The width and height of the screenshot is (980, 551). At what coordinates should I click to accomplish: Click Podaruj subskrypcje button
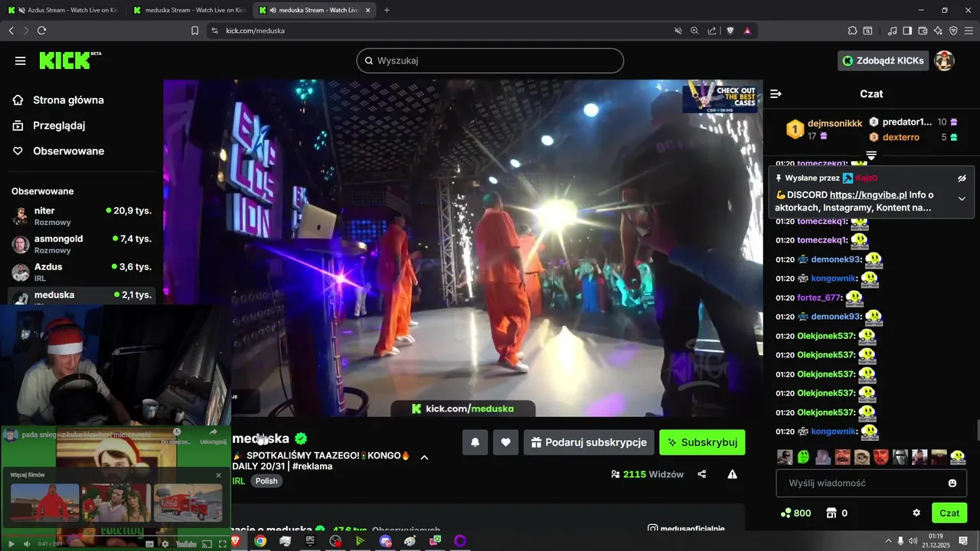click(589, 442)
